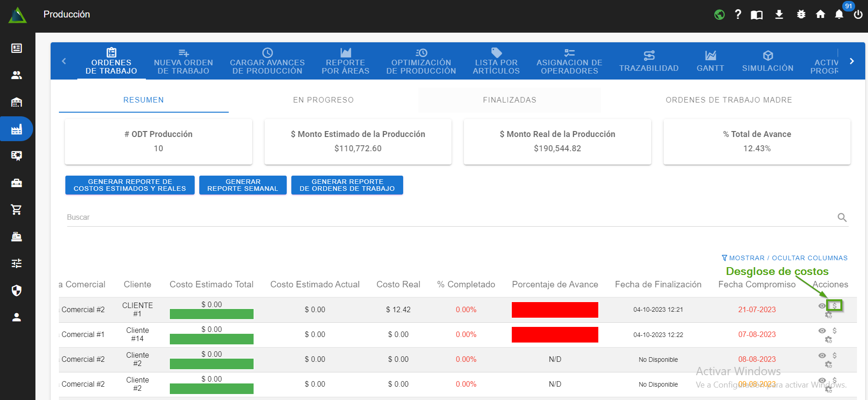
Task: Open gears settings icon for Cliente #14 row
Action: click(x=828, y=340)
